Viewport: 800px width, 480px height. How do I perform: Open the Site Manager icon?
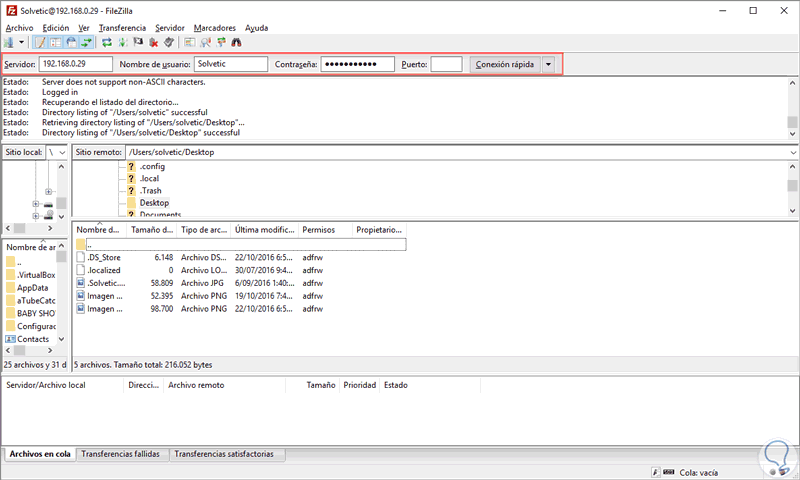9,42
